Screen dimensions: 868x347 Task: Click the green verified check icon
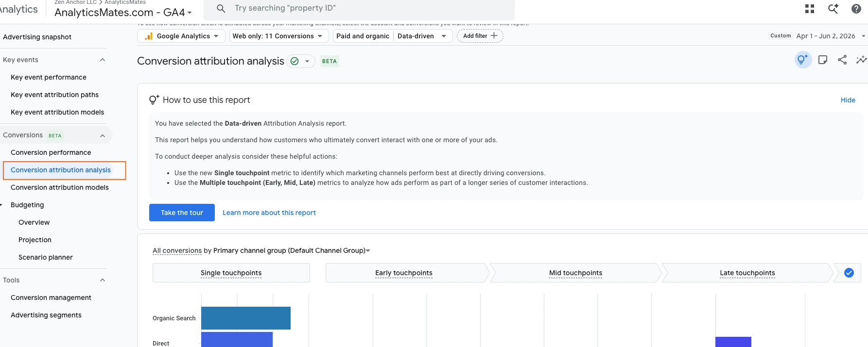click(295, 61)
